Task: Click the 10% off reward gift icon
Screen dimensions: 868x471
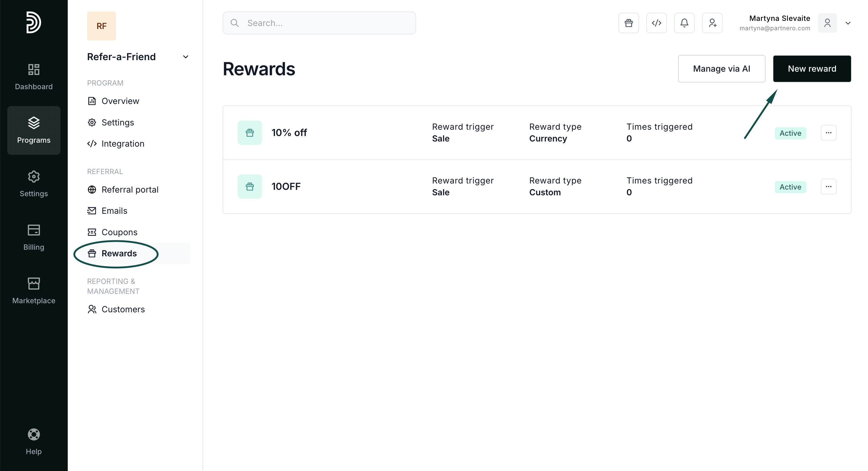Action: click(249, 133)
